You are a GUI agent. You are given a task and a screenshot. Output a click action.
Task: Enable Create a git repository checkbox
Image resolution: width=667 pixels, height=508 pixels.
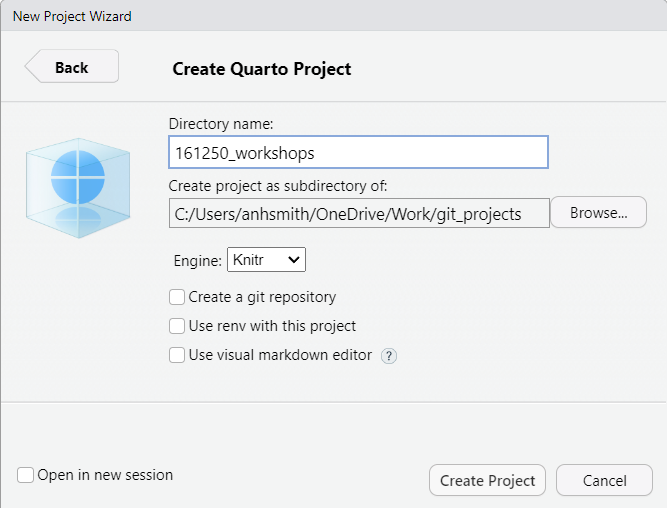tap(177, 297)
